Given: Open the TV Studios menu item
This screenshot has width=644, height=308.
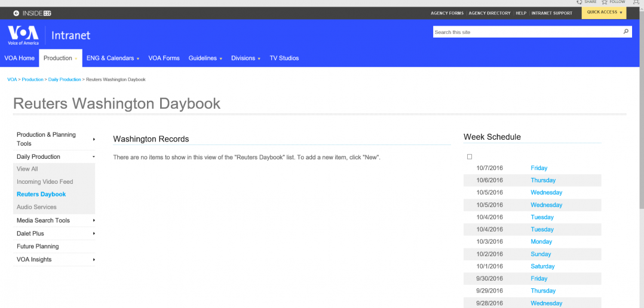Looking at the screenshot, I should [x=284, y=58].
